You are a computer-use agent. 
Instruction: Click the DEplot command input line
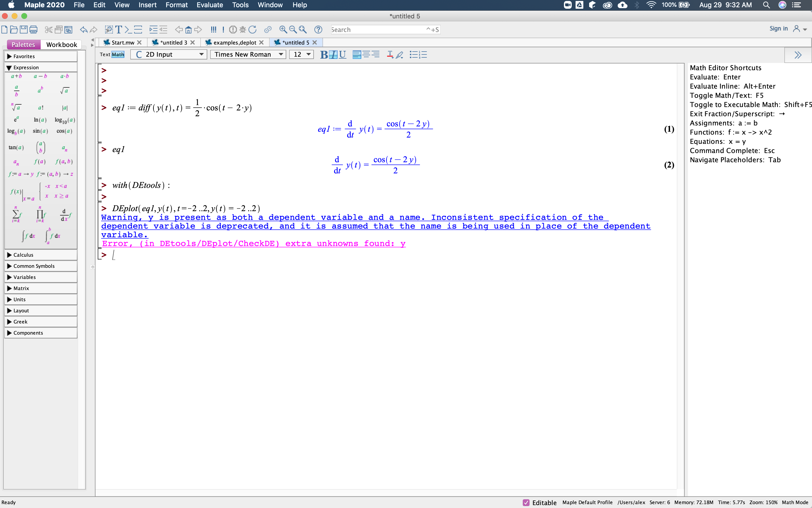tap(186, 209)
